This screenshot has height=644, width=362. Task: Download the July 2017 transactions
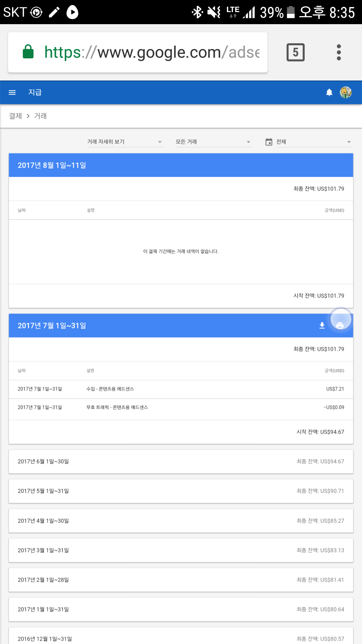(322, 326)
